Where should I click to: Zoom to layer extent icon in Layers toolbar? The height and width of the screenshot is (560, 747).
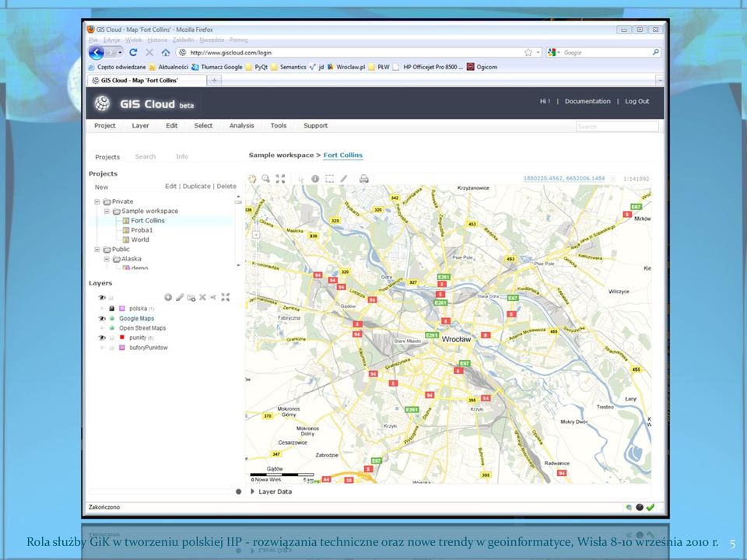(x=226, y=297)
